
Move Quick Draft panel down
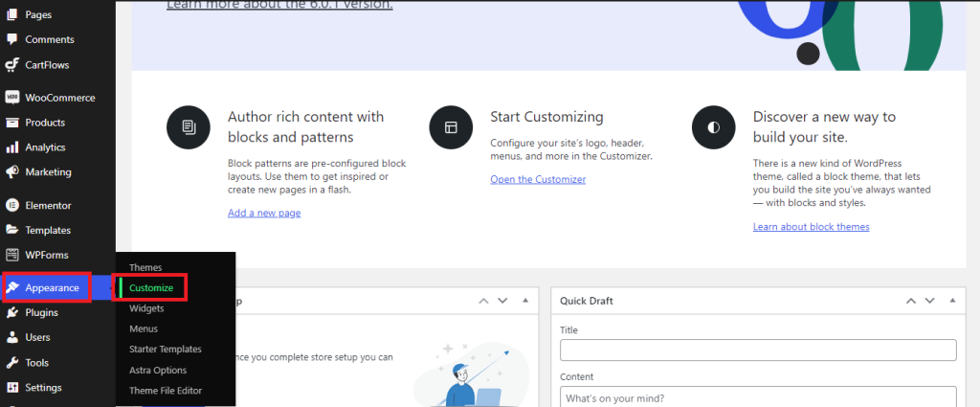pos(931,301)
